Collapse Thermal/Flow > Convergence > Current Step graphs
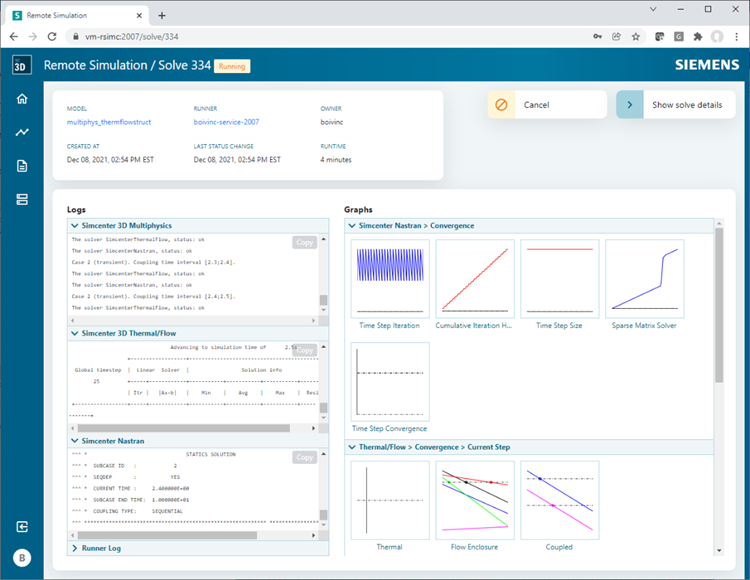The height and width of the screenshot is (580, 750). point(352,447)
